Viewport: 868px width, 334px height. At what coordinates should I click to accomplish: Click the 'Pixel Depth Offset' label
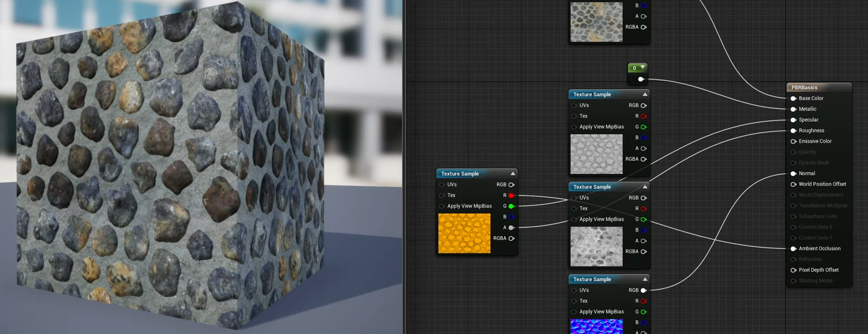click(819, 270)
